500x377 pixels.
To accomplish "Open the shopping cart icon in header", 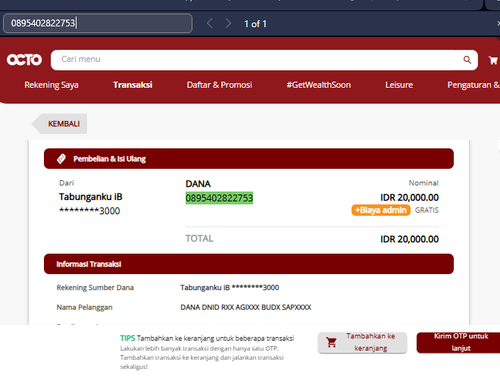I will click(493, 60).
